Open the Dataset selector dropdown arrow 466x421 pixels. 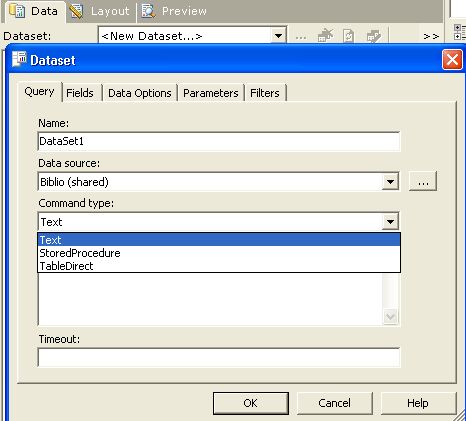point(278,35)
